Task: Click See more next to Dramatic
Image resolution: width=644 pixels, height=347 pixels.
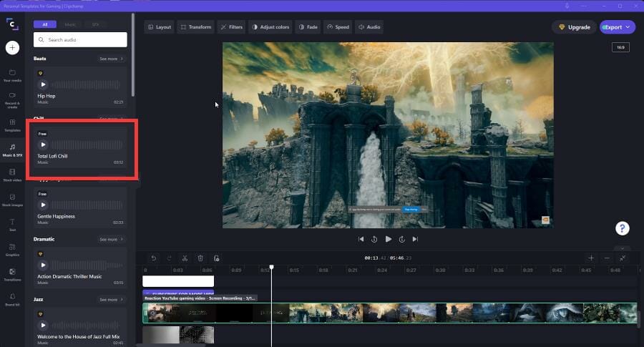Action: click(112, 240)
